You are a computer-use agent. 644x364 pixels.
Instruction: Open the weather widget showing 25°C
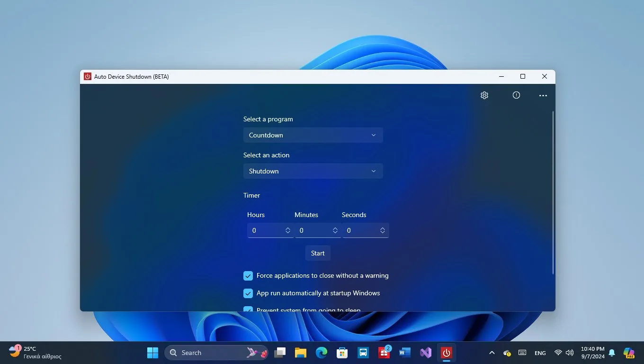36,352
